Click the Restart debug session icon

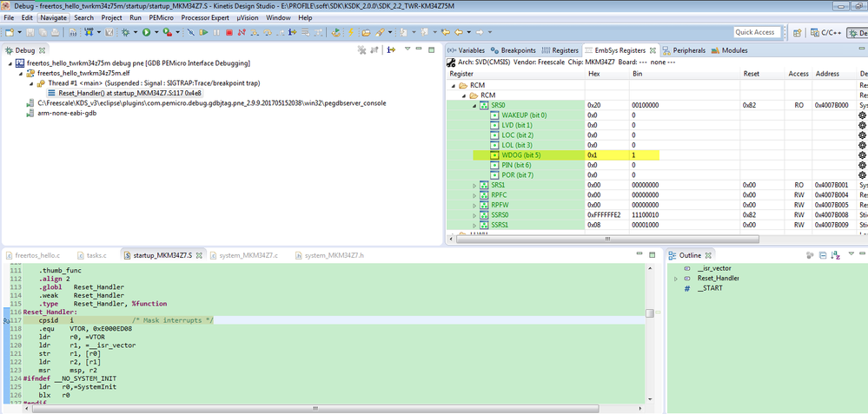tap(336, 32)
